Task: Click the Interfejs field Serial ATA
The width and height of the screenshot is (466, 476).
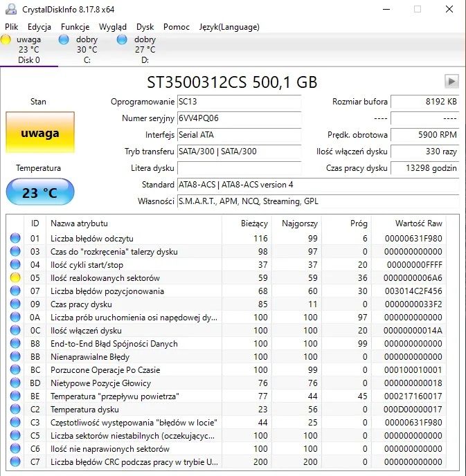Action: click(239, 135)
